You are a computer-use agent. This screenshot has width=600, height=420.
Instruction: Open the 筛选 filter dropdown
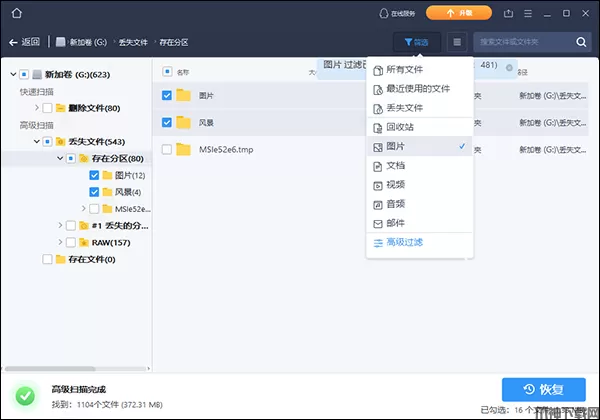point(415,42)
